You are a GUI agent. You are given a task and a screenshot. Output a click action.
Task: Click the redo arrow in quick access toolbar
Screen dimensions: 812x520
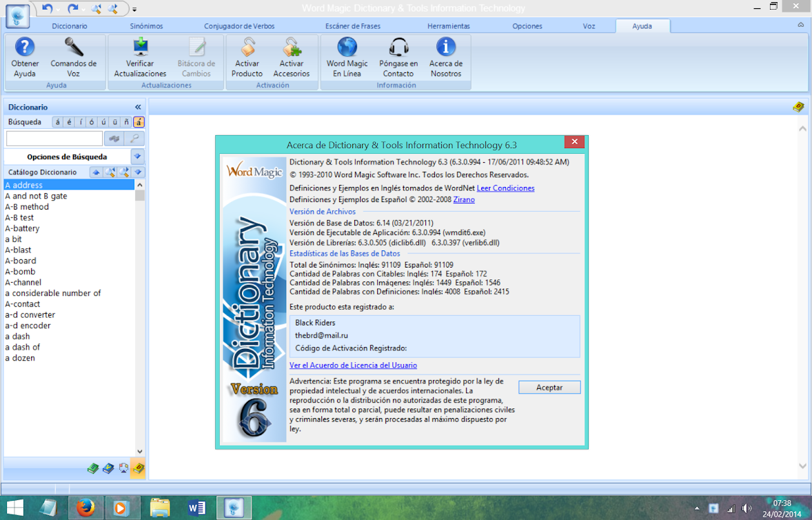tap(72, 8)
